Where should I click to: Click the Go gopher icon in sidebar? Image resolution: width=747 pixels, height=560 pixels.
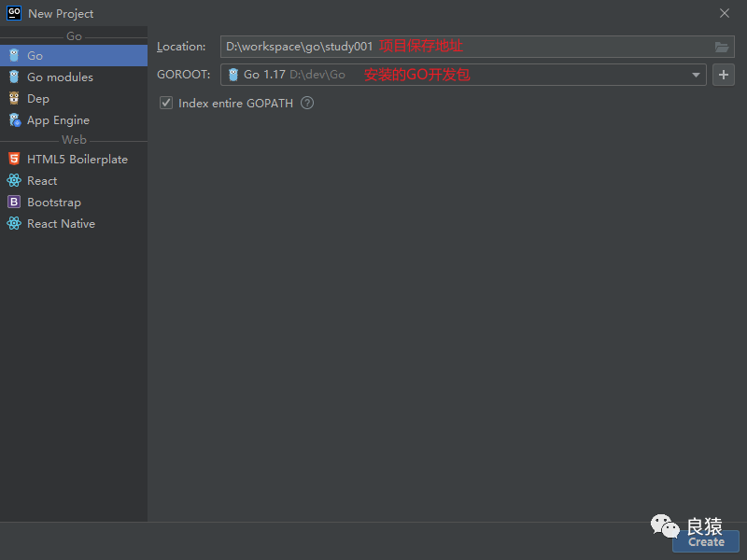[x=14, y=56]
